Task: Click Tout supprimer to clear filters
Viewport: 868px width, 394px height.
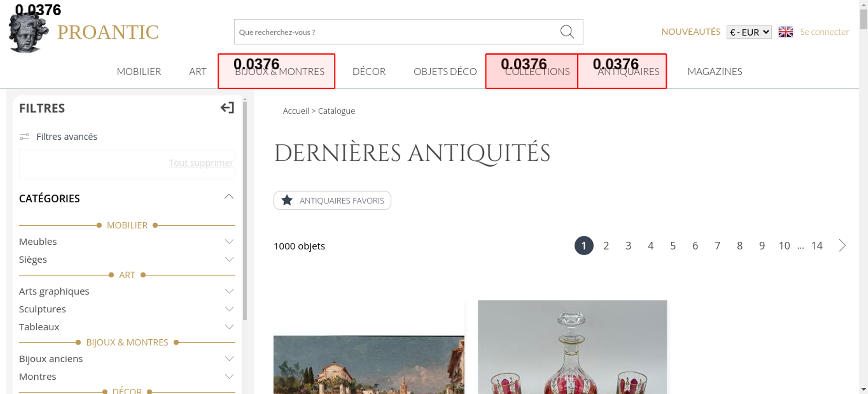Action: tap(201, 163)
